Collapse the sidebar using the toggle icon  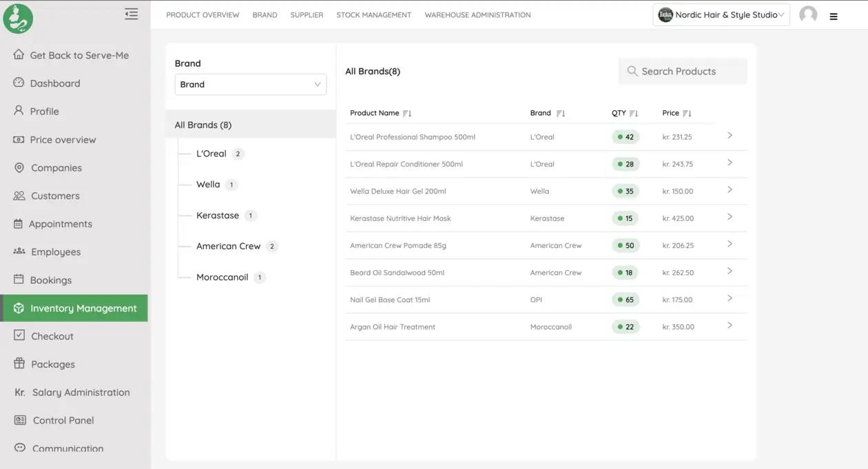(131, 13)
